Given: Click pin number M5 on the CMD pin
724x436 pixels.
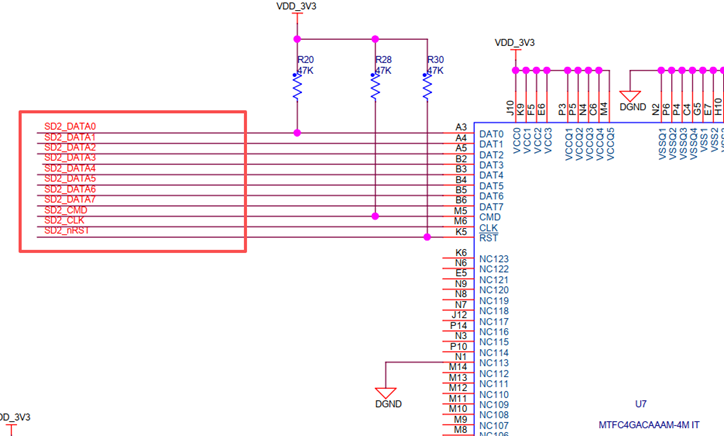Looking at the screenshot, I should 461,211.
